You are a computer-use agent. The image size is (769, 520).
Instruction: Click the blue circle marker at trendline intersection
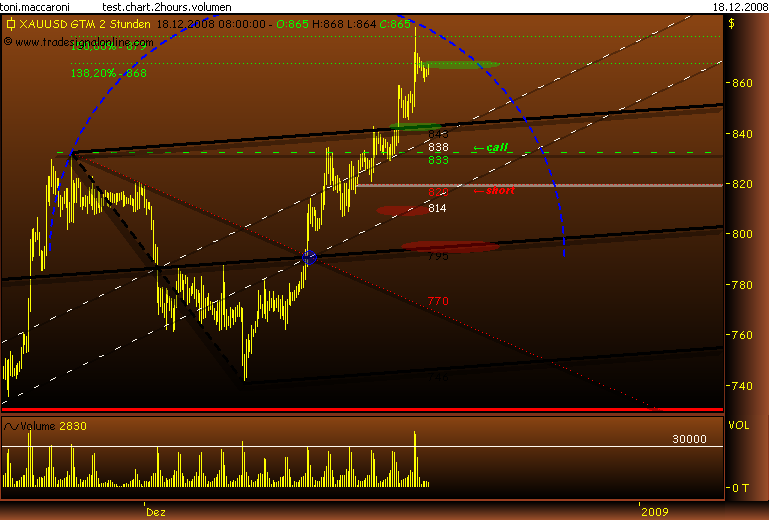tap(309, 257)
